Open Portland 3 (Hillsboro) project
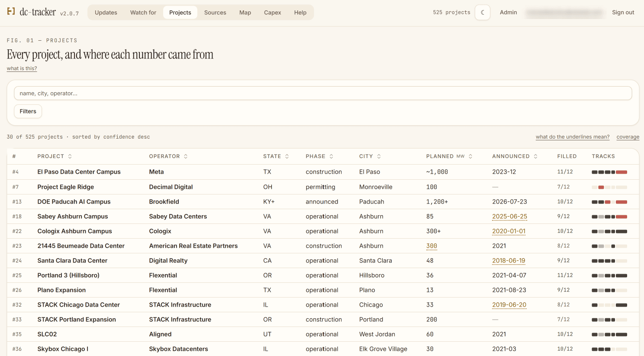 tap(68, 275)
